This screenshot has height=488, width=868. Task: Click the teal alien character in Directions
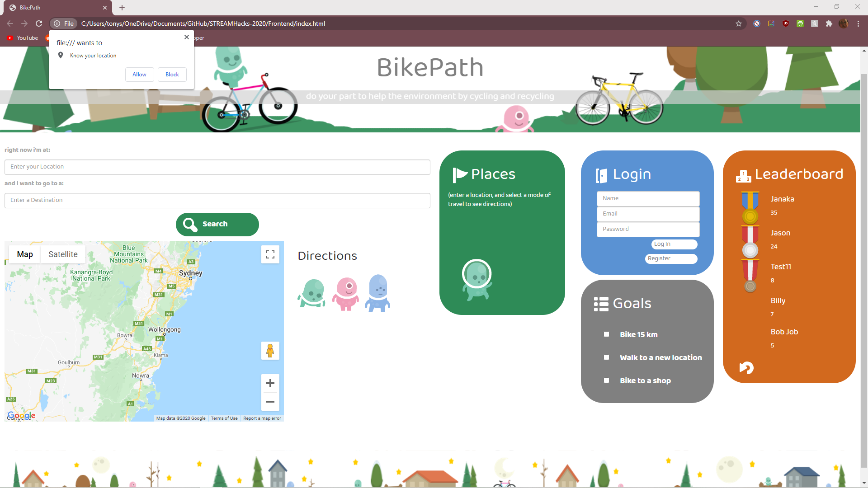[312, 293]
